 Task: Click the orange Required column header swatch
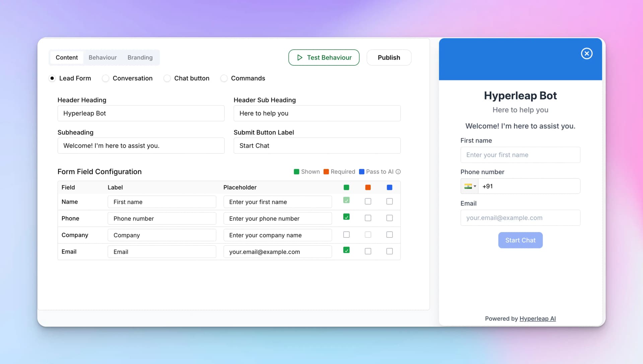pos(368,188)
